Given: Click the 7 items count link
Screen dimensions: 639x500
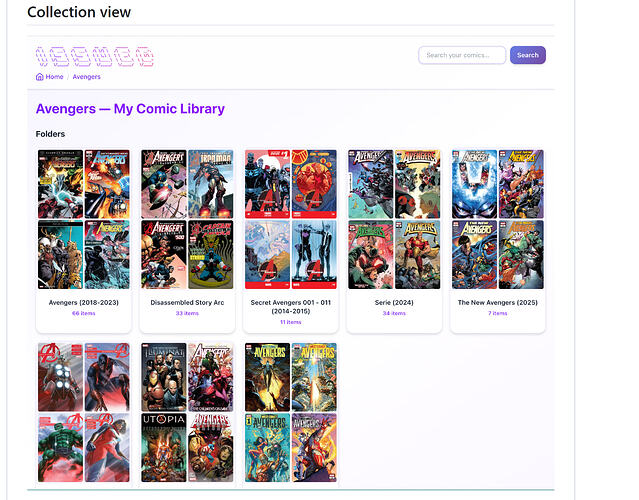Looking at the screenshot, I should (x=498, y=313).
